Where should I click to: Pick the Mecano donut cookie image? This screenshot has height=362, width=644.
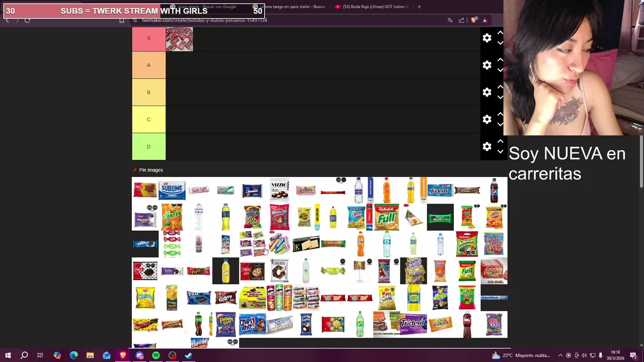[x=279, y=270]
